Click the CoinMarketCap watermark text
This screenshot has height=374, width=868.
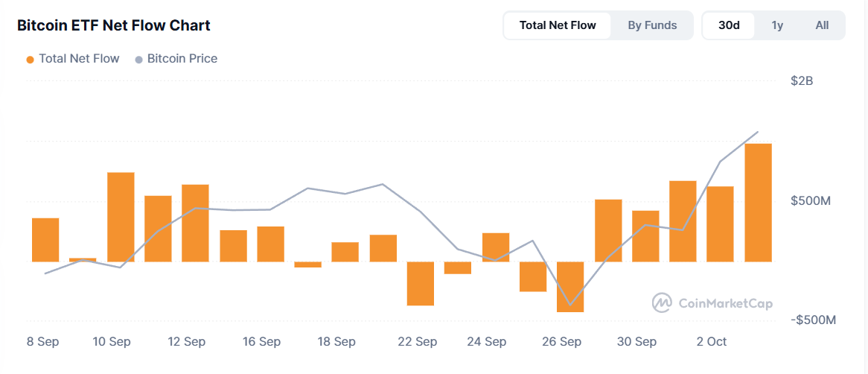click(725, 303)
